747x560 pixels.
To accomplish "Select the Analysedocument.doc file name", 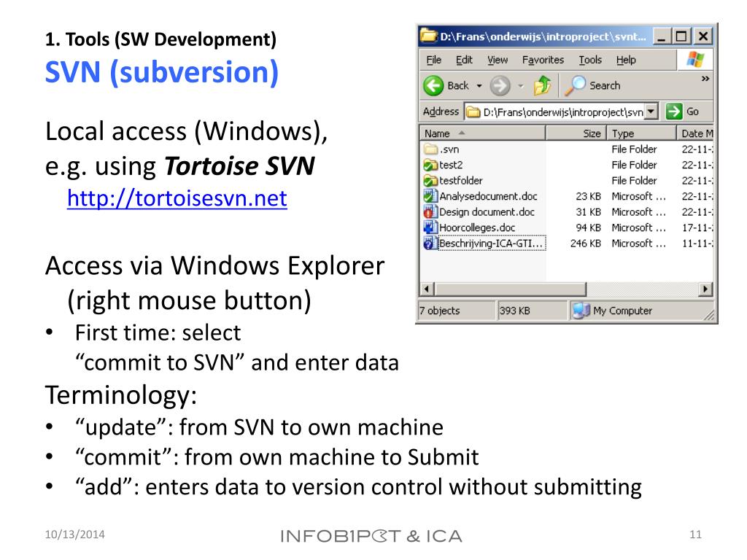I will 488,196.
